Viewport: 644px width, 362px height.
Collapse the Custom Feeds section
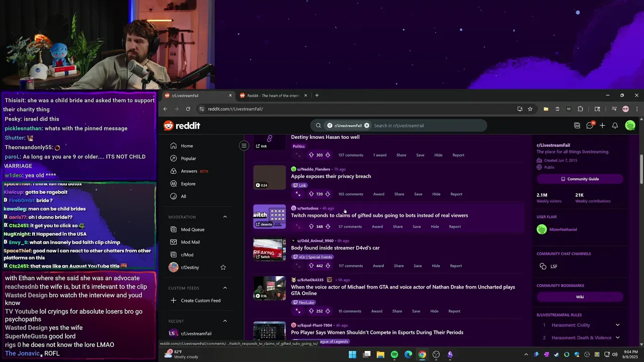coord(225,288)
